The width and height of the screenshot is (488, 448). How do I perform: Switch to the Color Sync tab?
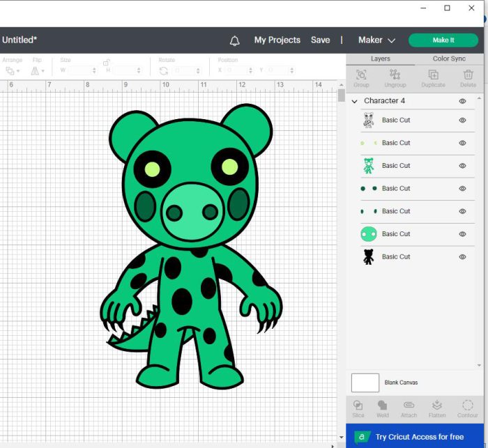(449, 59)
